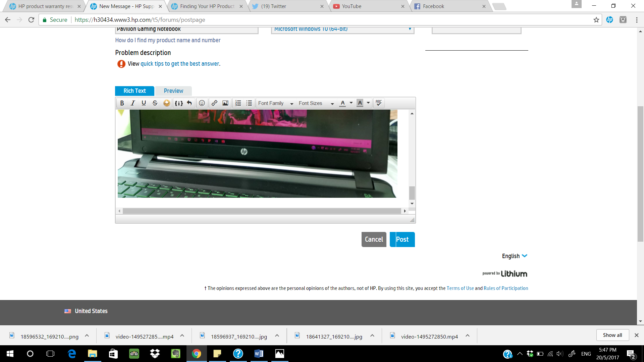Click the Strikethrough formatting icon
Image resolution: width=644 pixels, height=362 pixels.
(x=155, y=103)
